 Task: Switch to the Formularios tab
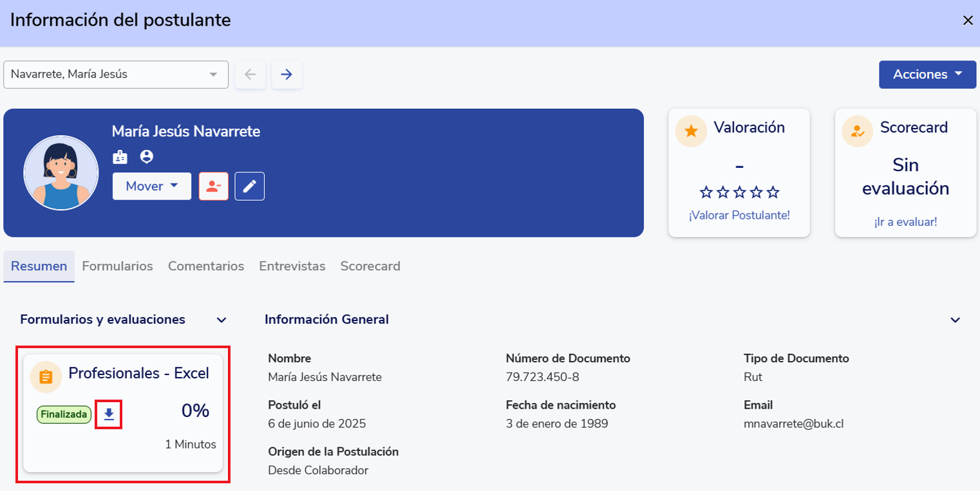click(x=117, y=266)
